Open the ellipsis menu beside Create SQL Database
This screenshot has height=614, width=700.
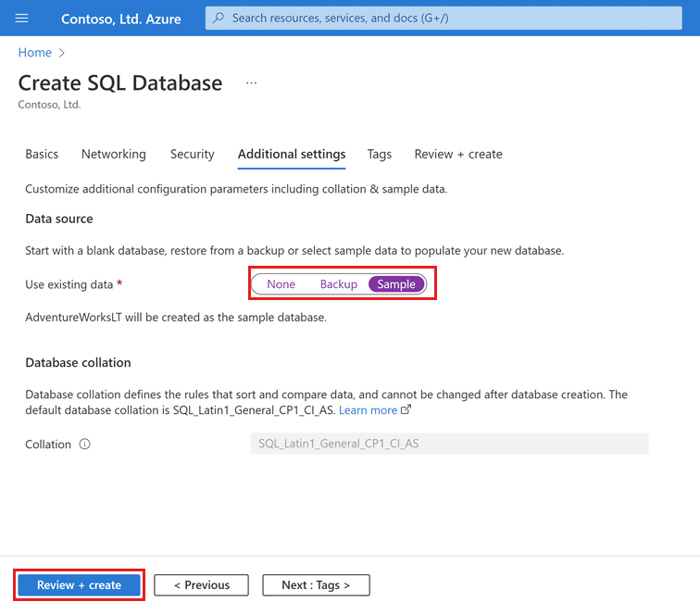251,83
